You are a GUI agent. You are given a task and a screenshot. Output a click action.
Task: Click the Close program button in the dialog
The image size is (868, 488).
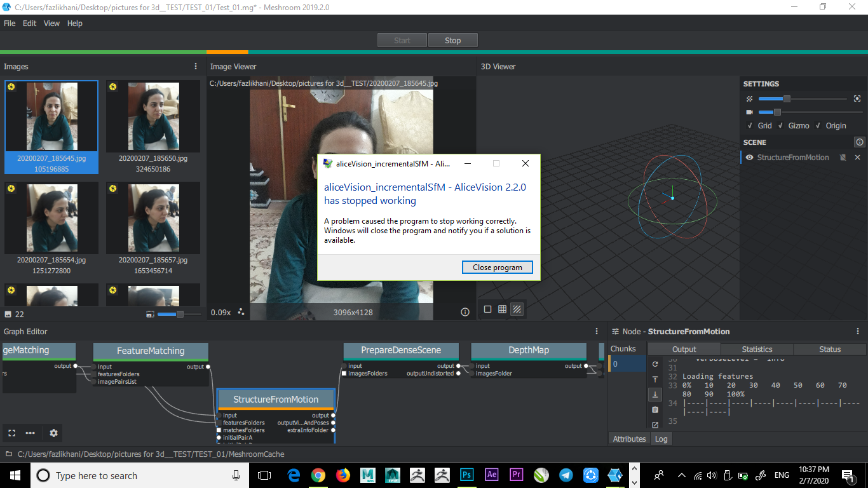pos(497,267)
